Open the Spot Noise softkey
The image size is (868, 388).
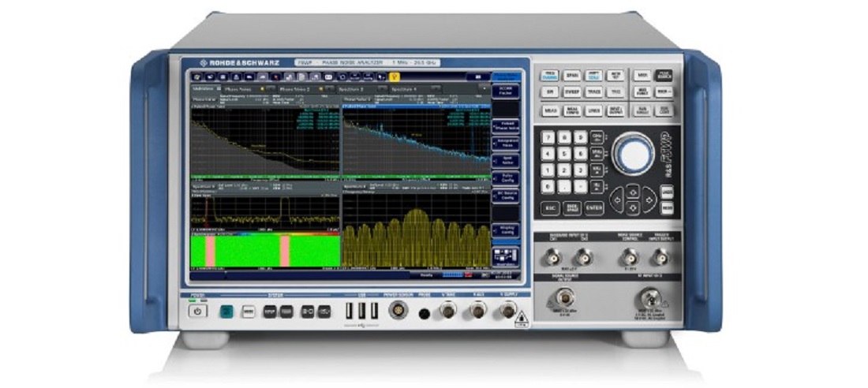point(505,162)
